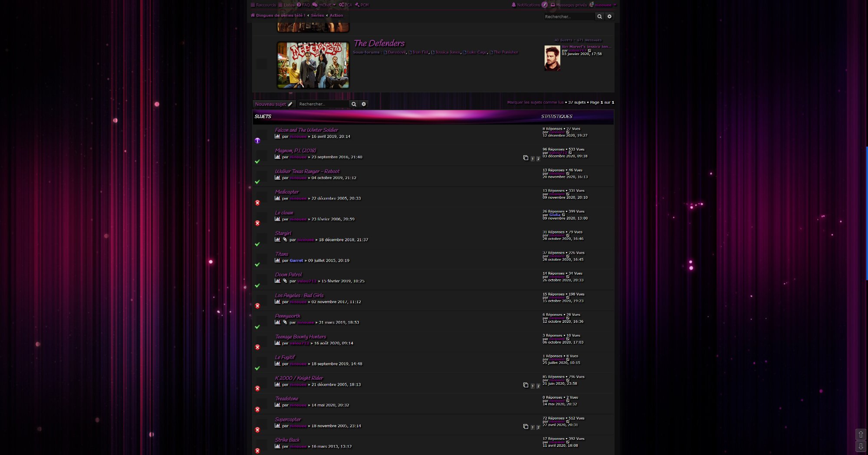Expand the ninouee user account dropdown
This screenshot has height=455, width=868.
point(603,5)
